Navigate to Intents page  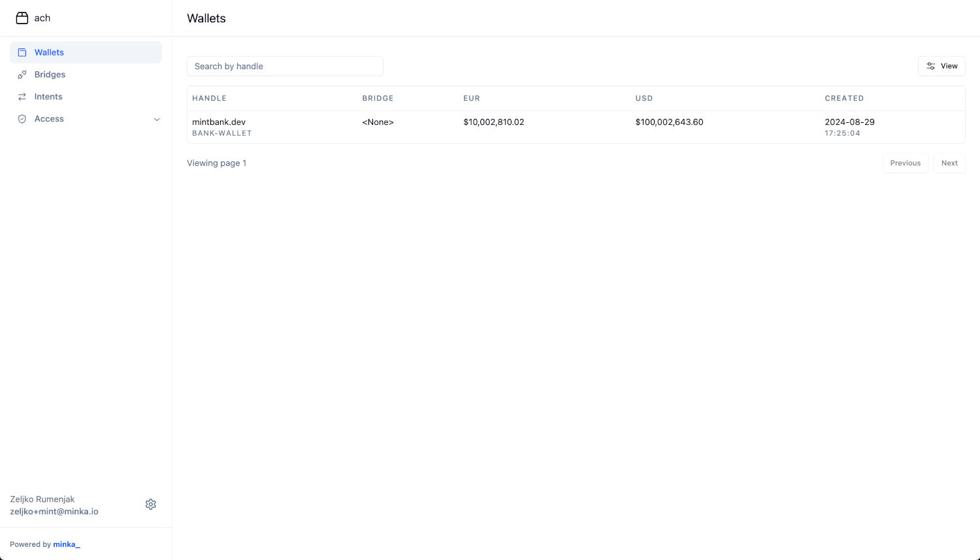click(48, 97)
